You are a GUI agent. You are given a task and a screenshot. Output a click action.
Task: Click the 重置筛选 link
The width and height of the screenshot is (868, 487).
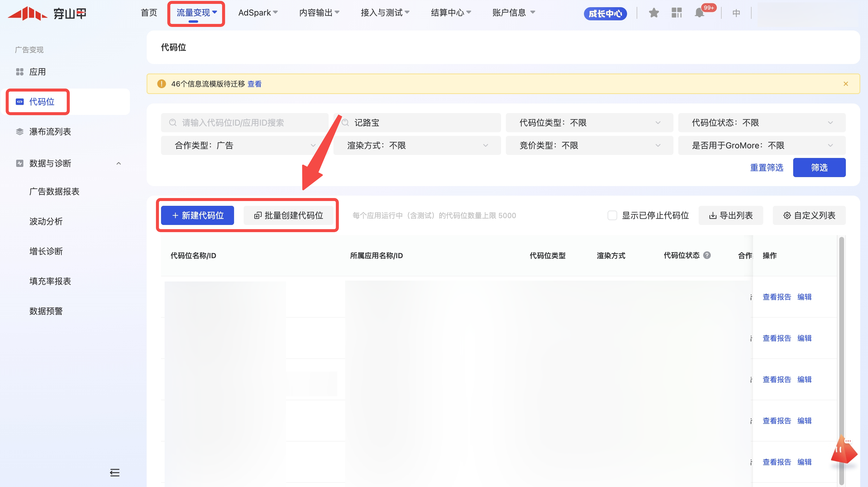tap(767, 168)
